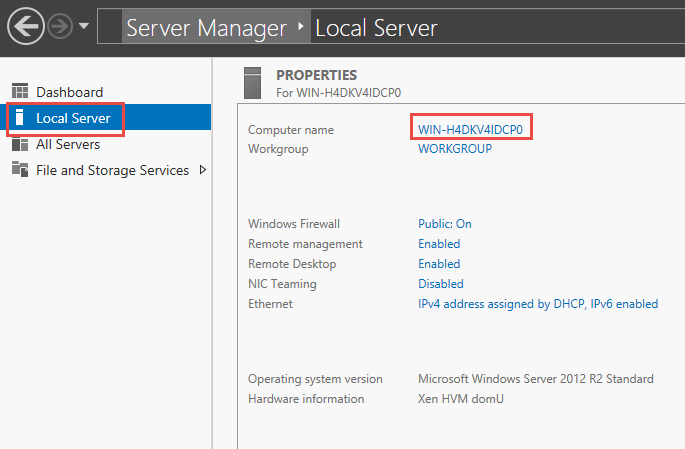Open the WORKGROUP link
685x449 pixels.
455,149
